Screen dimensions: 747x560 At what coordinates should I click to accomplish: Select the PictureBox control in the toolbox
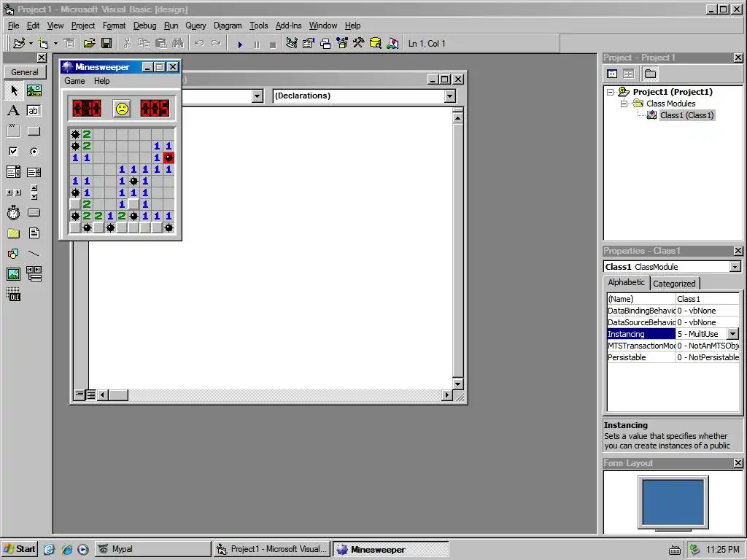point(34,90)
